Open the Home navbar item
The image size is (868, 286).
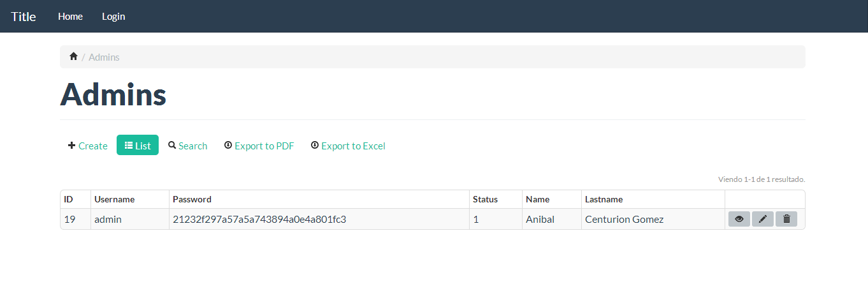70,17
